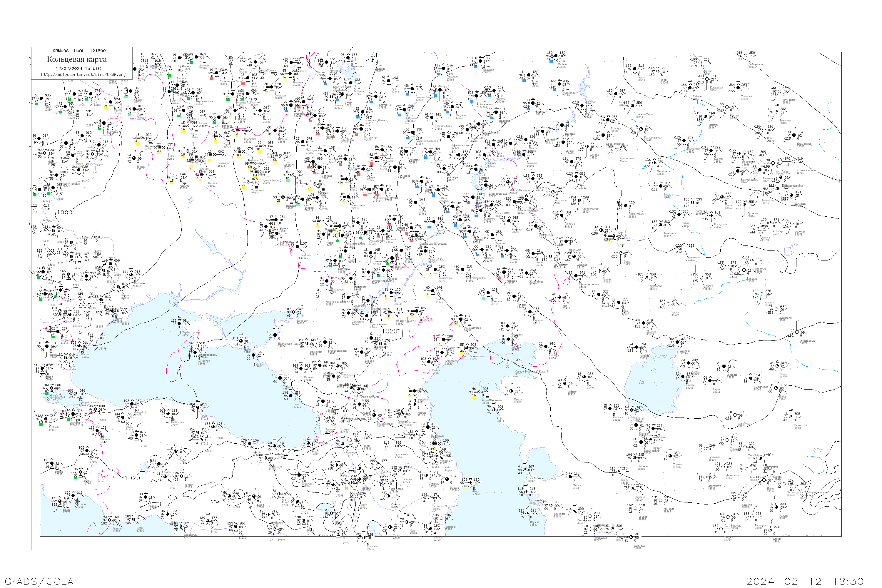
Task: Click the Кызан 38002 station label
Action: (518, 400)
